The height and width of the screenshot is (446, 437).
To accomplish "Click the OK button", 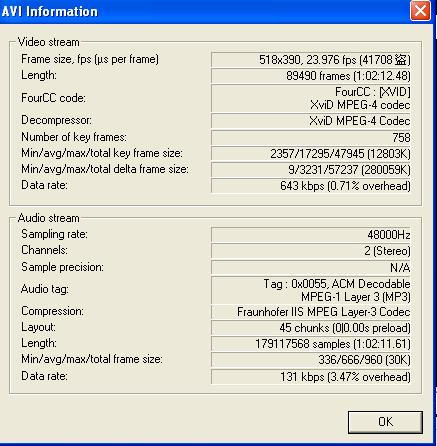I will pyautogui.click(x=385, y=422).
